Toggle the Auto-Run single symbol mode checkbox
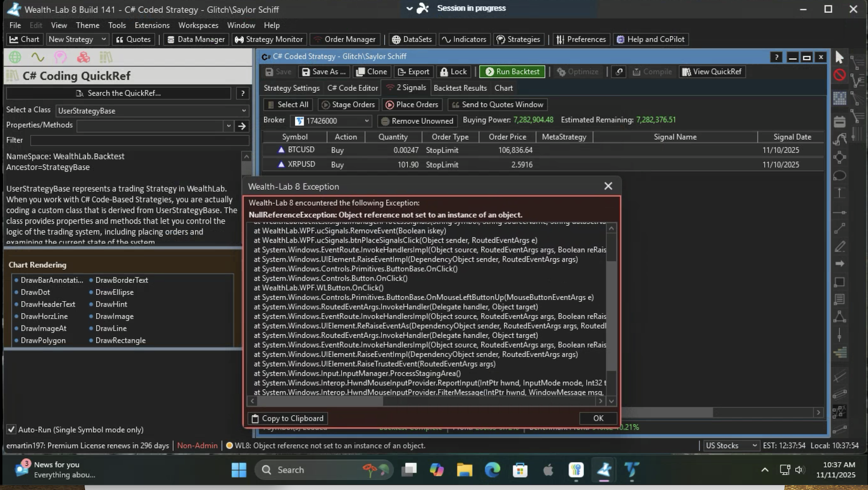This screenshot has height=490, width=868. click(12, 430)
